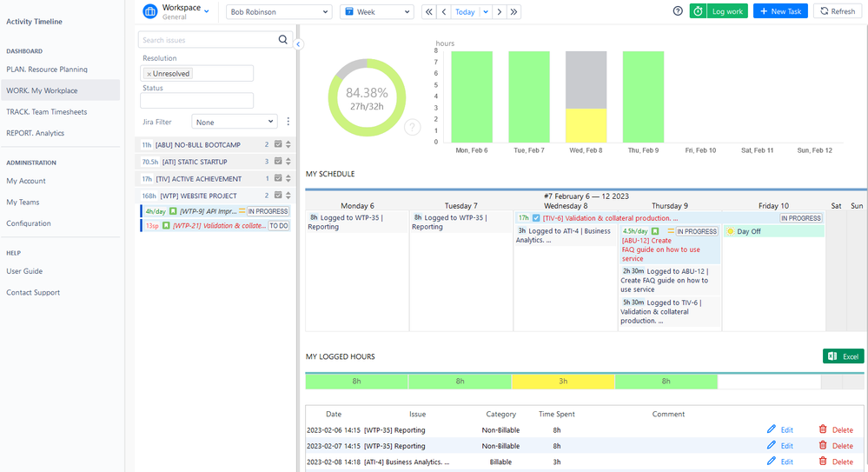
Task: Open WORK. My Workplace page
Action: (60, 90)
